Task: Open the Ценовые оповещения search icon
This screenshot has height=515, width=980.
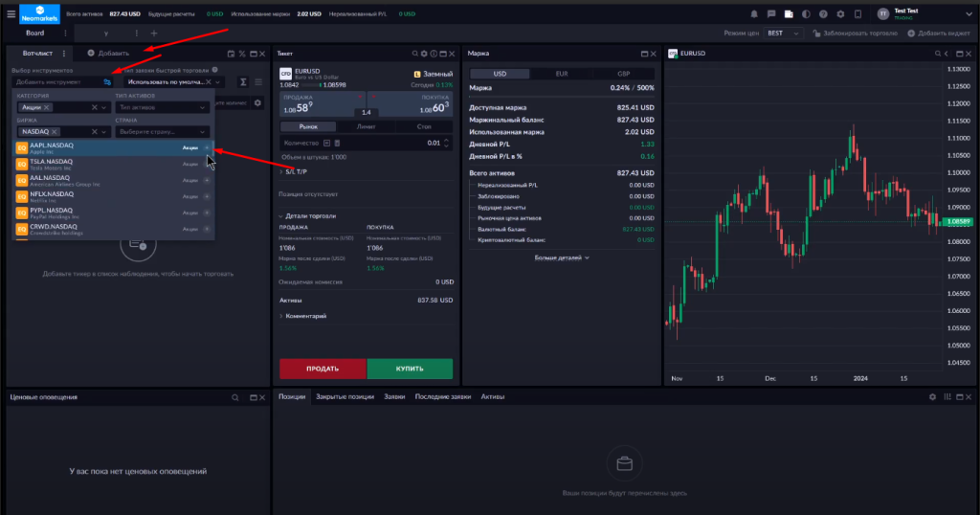Action: 235,397
